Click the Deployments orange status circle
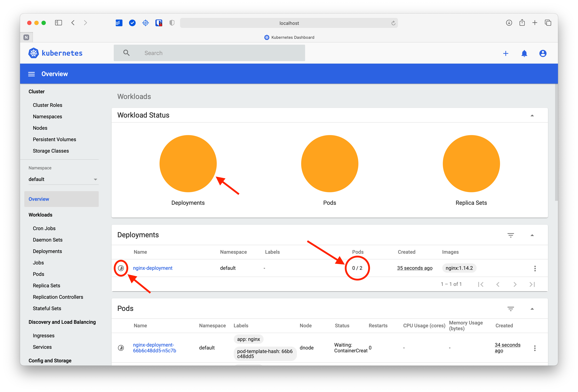This screenshot has width=578, height=392. [x=188, y=163]
